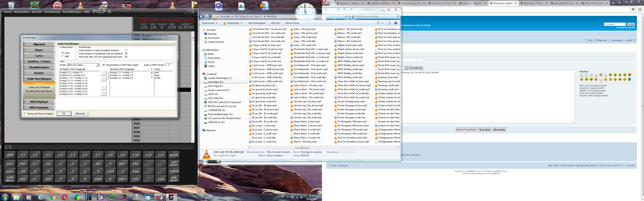Click the Absenden button in the forum
This screenshot has height=201, width=644.
tap(499, 130)
